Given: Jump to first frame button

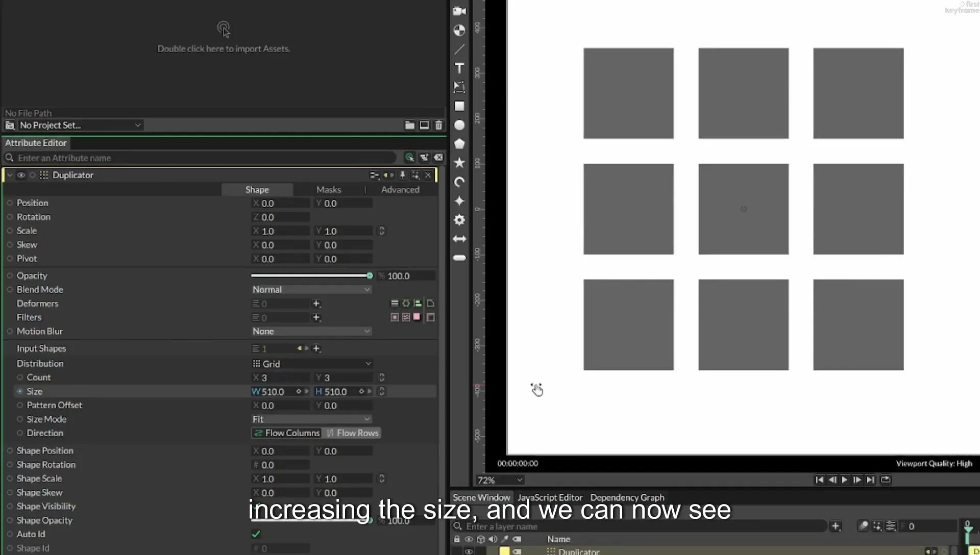Looking at the screenshot, I should point(819,480).
